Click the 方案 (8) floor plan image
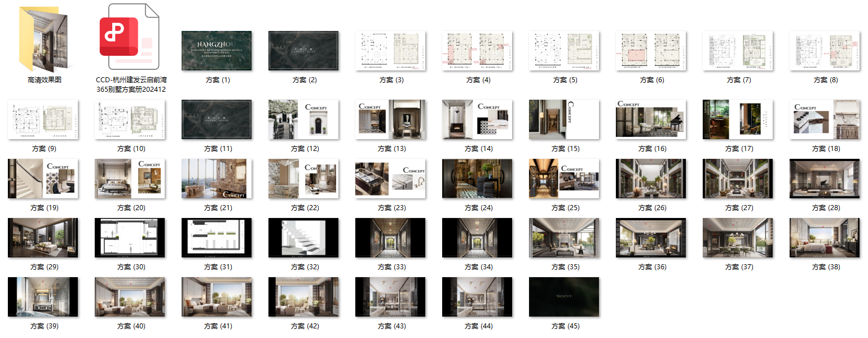Viewport: 868px width, 338px height. coord(825,51)
